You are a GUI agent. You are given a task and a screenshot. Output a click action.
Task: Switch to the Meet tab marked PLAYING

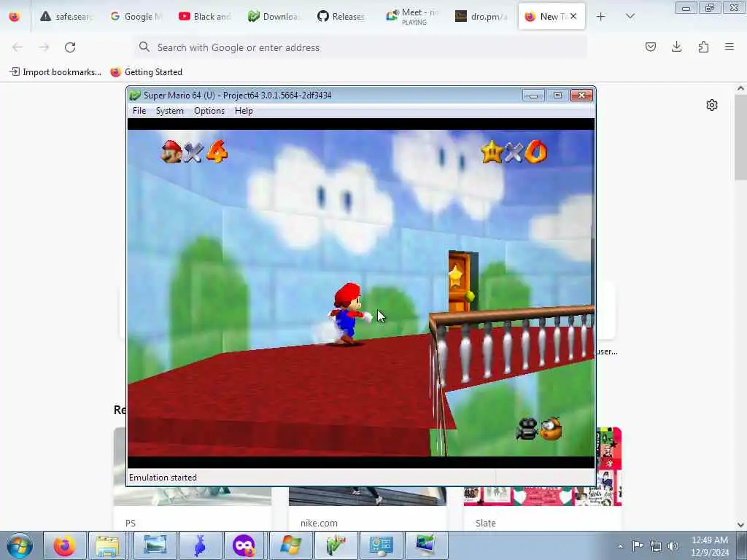click(x=413, y=16)
